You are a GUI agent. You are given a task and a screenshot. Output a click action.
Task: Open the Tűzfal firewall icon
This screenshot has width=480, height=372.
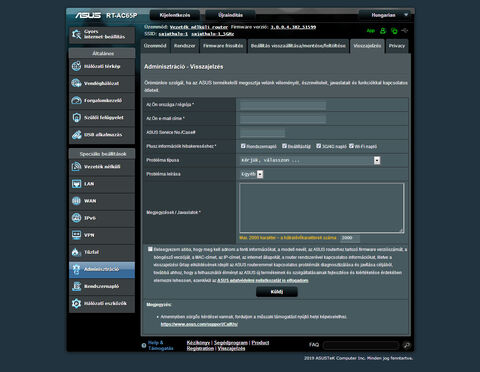point(76,252)
